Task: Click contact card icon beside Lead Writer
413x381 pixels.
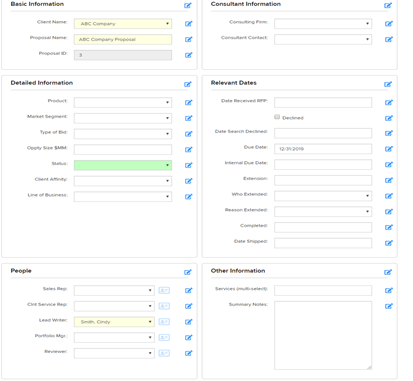Action: pos(164,322)
